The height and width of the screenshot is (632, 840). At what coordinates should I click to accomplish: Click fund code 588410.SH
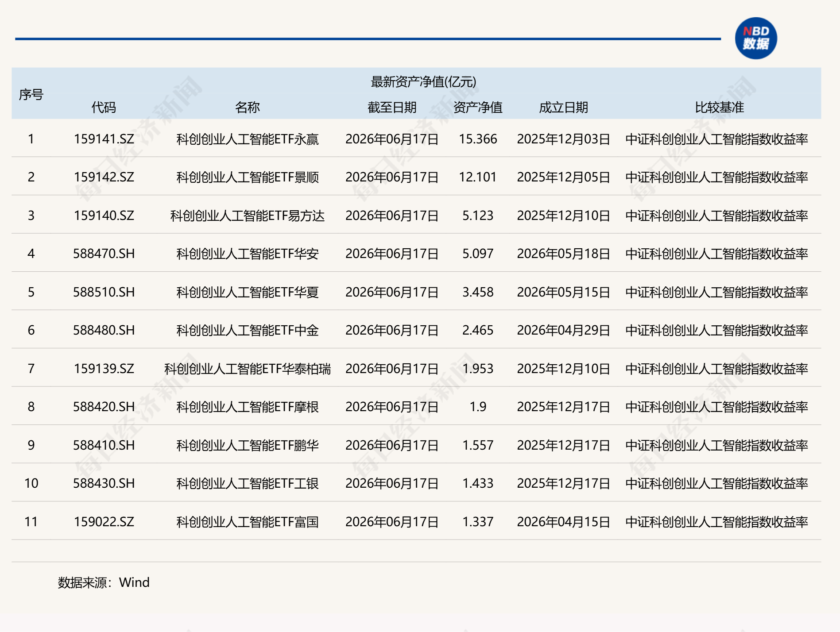[104, 445]
